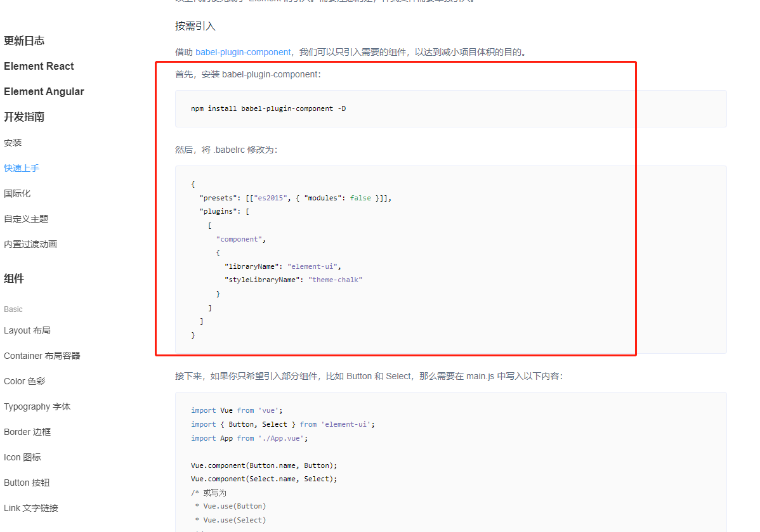Viewport: 760px width, 532px height.
Task: Click the "presets" line in .babelrc code
Action: pyautogui.click(x=295, y=198)
